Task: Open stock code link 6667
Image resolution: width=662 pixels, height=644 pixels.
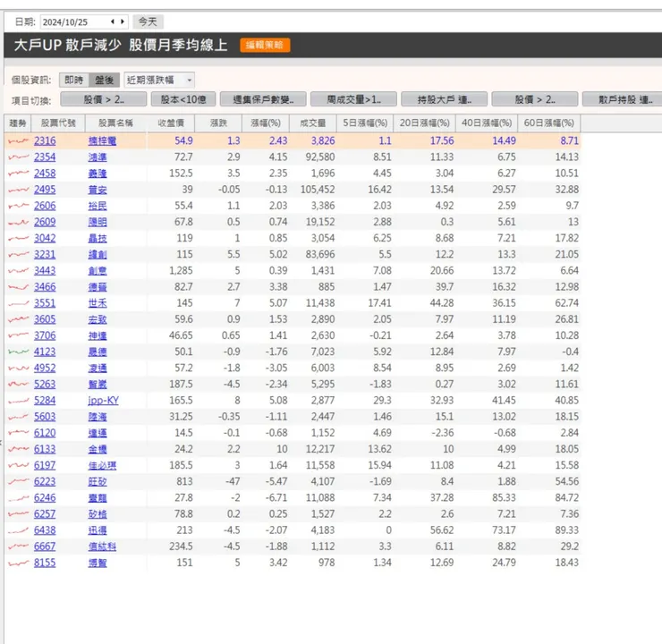Action: click(45, 547)
